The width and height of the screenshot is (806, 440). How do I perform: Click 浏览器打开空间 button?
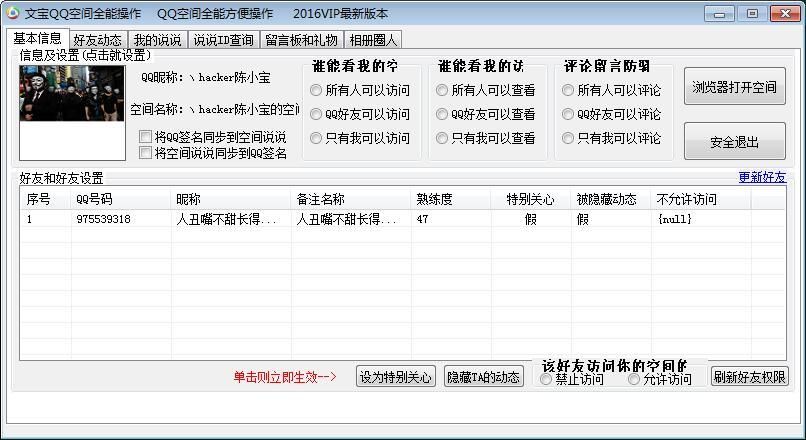coord(735,86)
